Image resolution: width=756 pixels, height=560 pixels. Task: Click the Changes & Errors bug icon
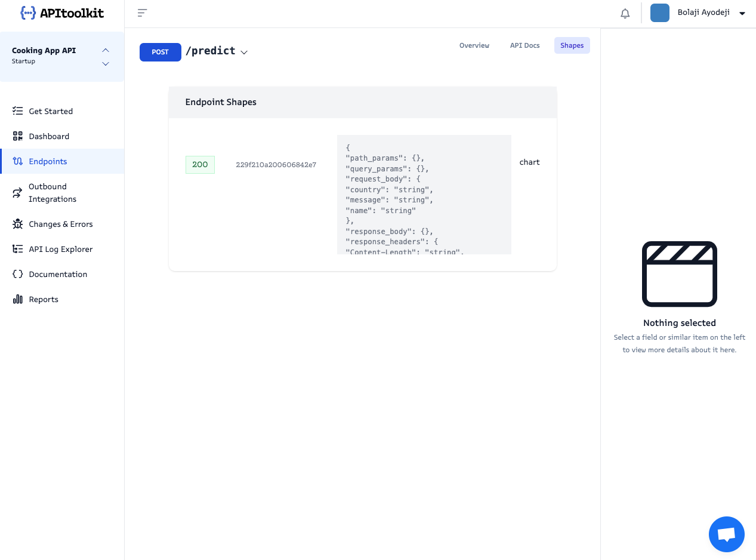click(18, 224)
